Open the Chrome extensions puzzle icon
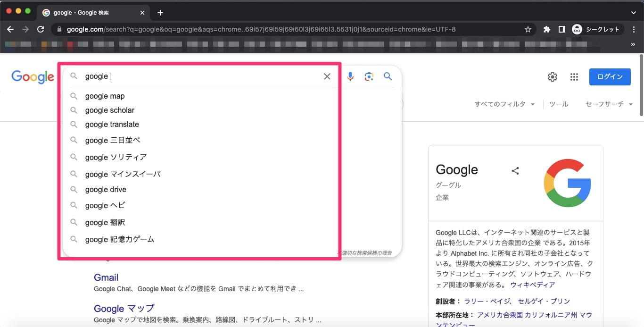The height and width of the screenshot is (327, 644). [x=547, y=29]
